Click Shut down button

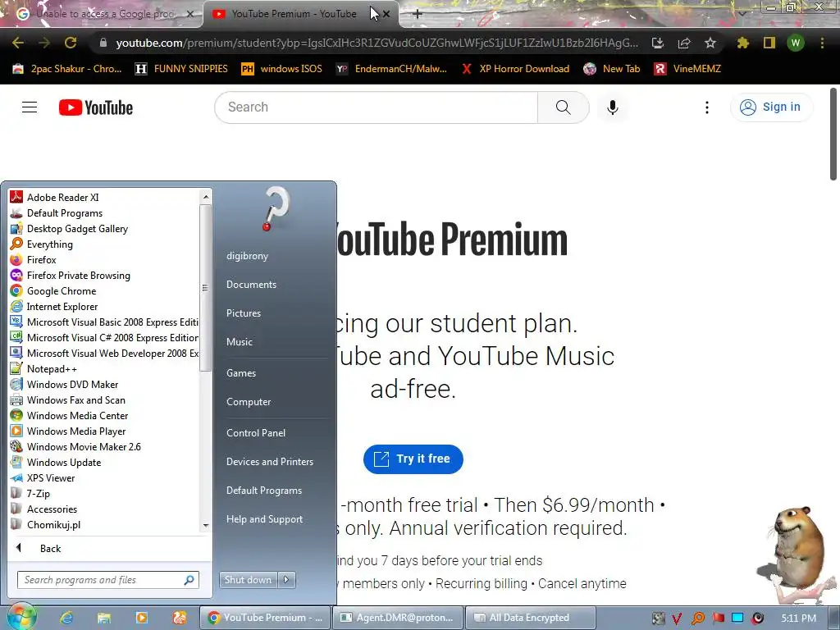tap(249, 580)
